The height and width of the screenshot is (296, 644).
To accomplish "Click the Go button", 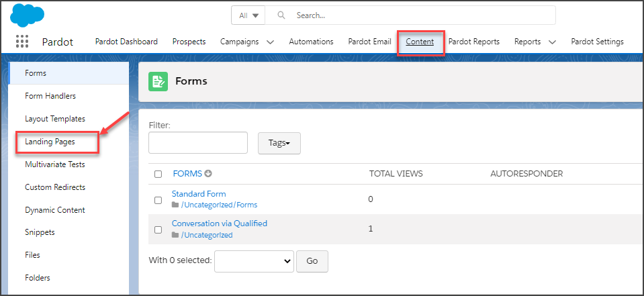I will (x=312, y=261).
